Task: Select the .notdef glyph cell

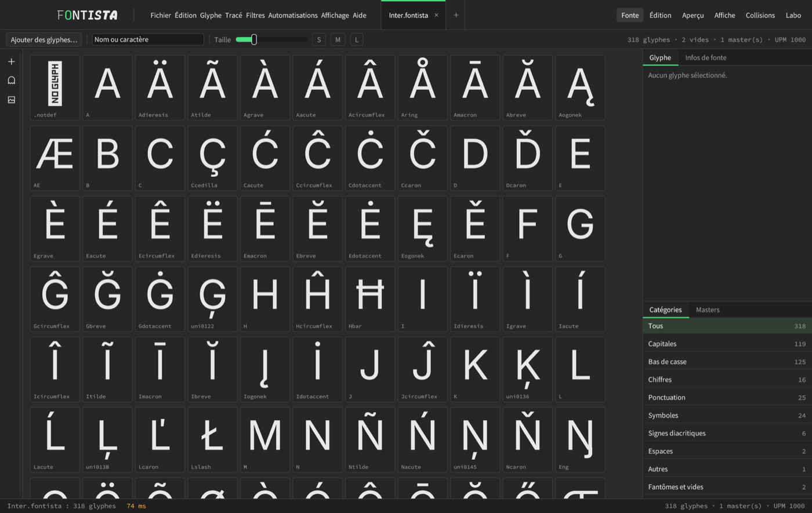Action: pos(55,88)
